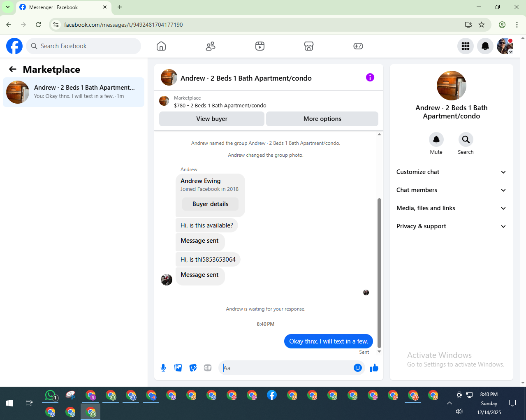526x420 pixels.
Task: Click the Search Facebook field
Action: (83, 46)
